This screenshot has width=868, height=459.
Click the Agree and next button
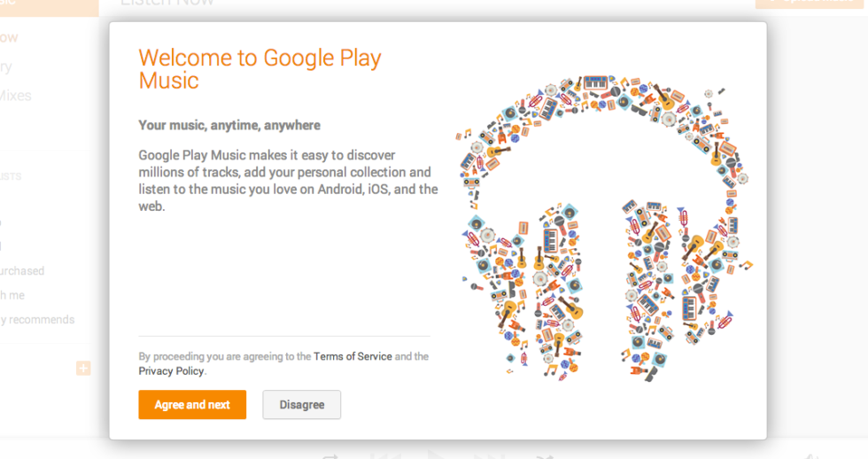click(192, 405)
